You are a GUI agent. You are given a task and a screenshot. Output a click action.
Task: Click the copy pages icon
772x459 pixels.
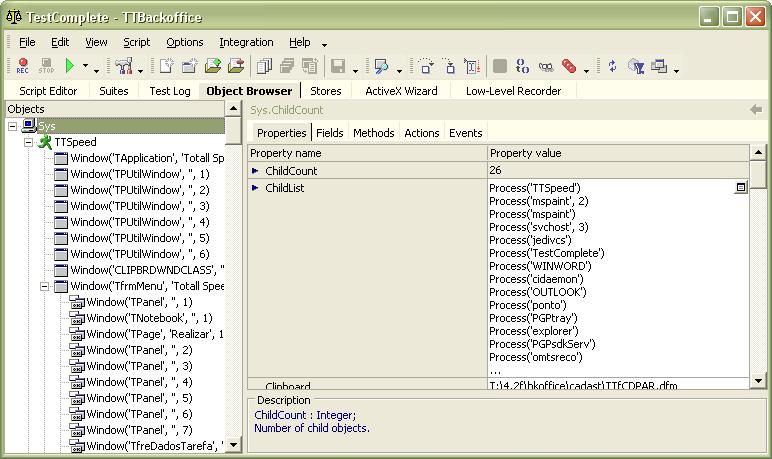264,66
